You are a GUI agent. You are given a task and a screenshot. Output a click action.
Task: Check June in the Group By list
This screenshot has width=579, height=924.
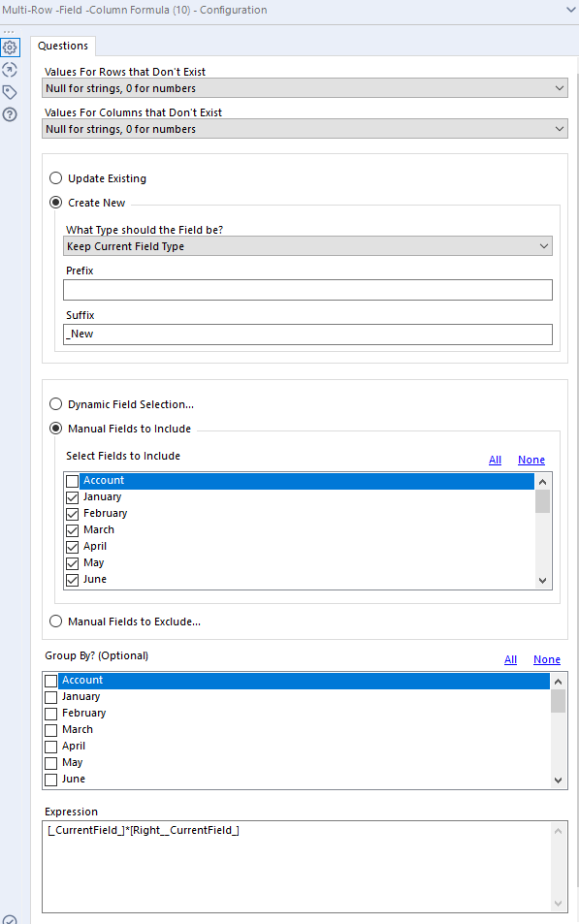51,780
